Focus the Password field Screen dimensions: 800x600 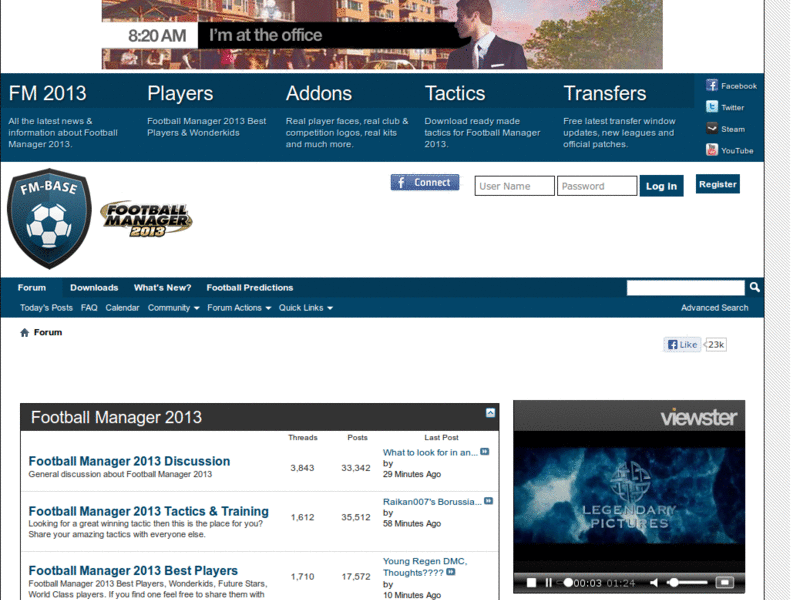pyautogui.click(x=597, y=186)
